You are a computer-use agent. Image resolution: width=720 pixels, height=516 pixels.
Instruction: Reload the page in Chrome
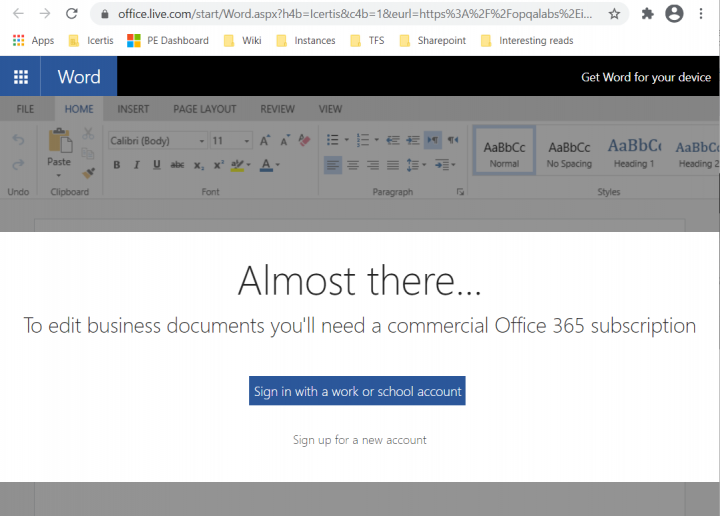[x=71, y=14]
